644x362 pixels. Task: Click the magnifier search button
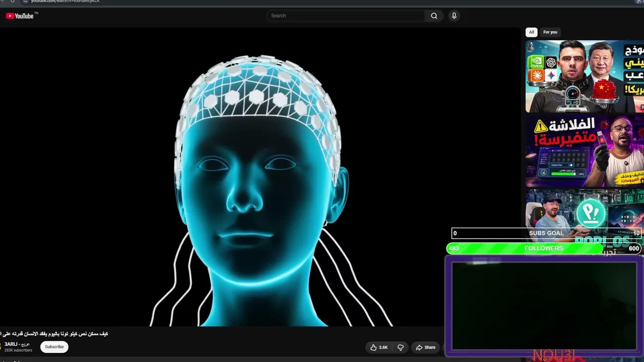click(434, 16)
